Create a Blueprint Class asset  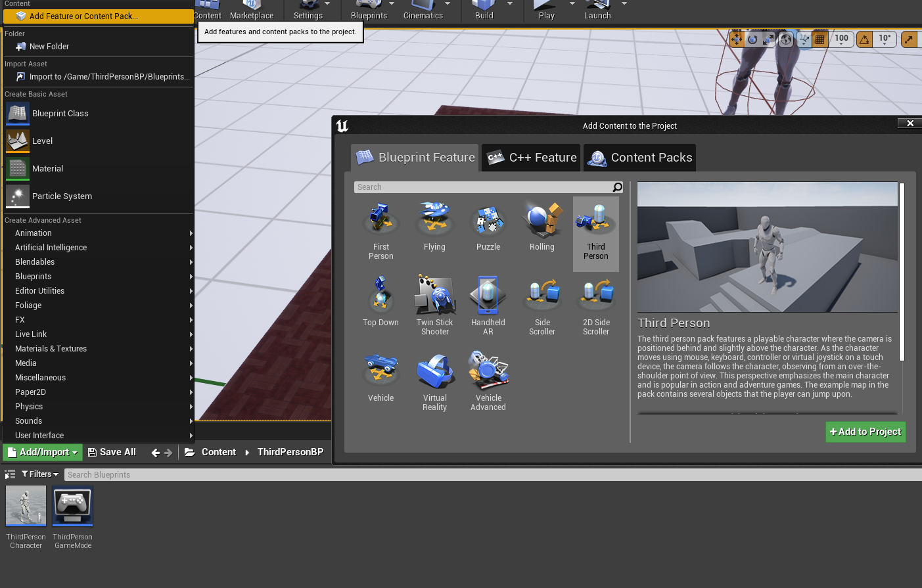[99, 114]
